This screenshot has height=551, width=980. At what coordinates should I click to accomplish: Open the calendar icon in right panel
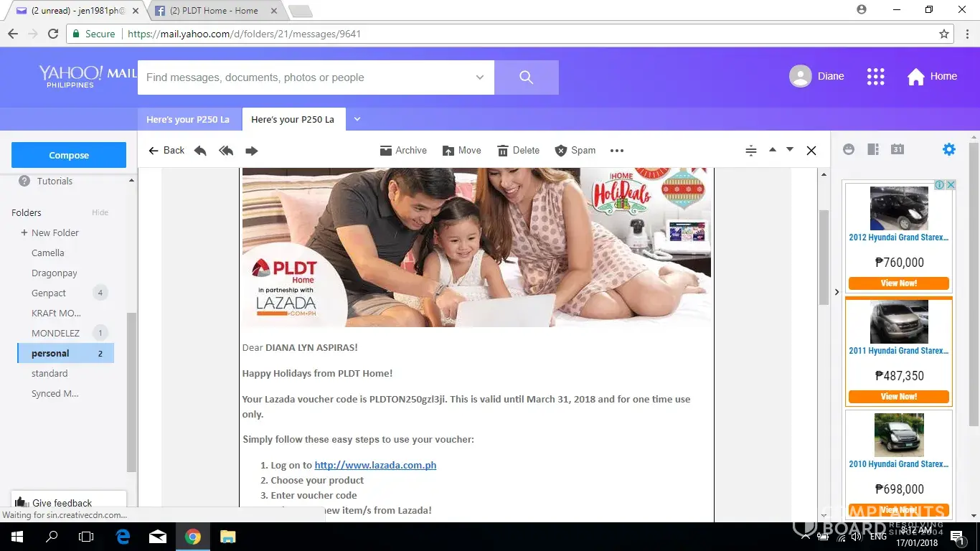(897, 149)
